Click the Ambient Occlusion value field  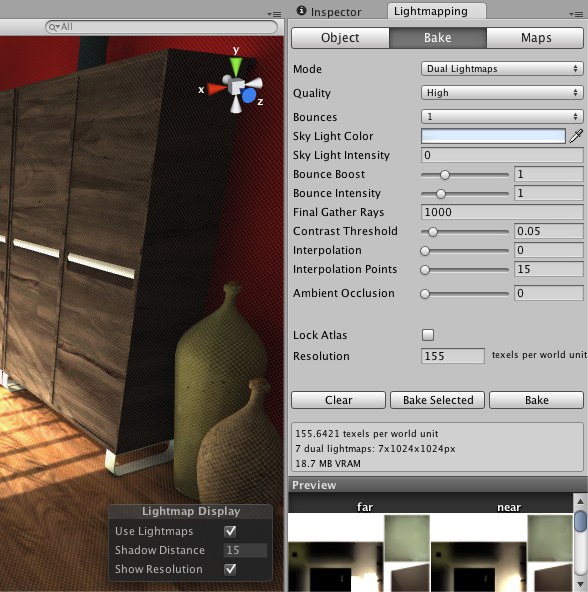coord(549,293)
